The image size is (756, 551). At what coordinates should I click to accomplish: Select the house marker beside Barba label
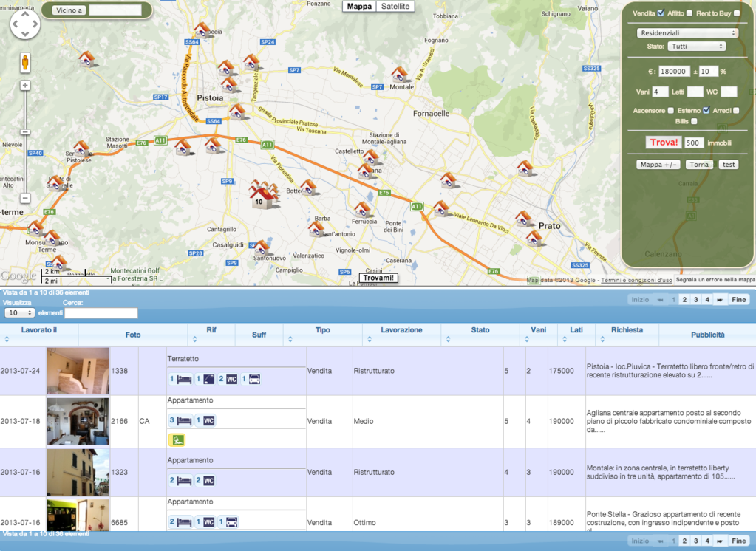[316, 228]
